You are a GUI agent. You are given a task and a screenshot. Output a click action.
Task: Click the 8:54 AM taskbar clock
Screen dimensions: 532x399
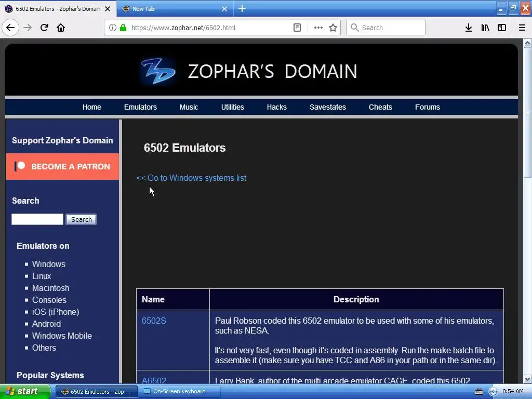[x=513, y=391]
